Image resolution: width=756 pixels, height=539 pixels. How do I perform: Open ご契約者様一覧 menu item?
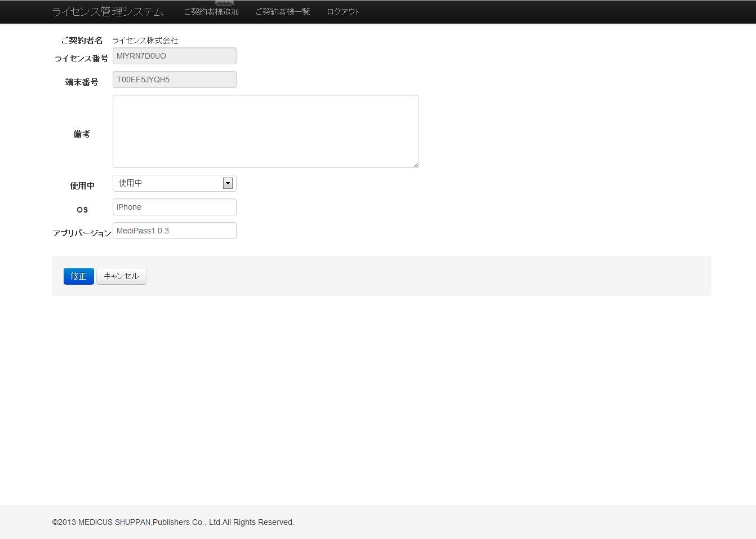pos(283,12)
